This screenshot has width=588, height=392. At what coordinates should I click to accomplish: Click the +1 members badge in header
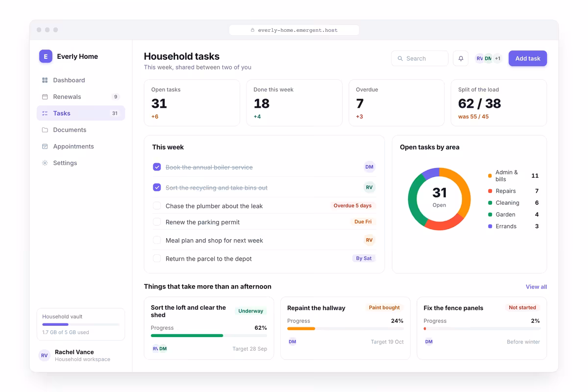(497, 58)
